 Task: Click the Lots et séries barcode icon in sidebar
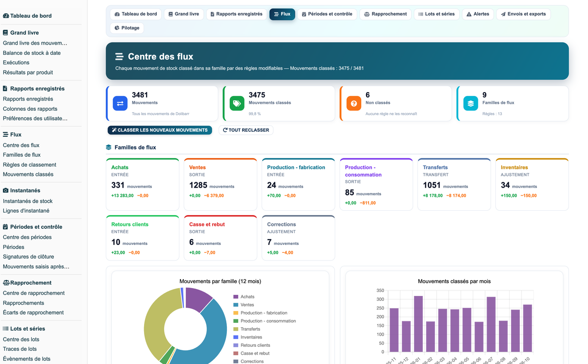tap(5, 329)
